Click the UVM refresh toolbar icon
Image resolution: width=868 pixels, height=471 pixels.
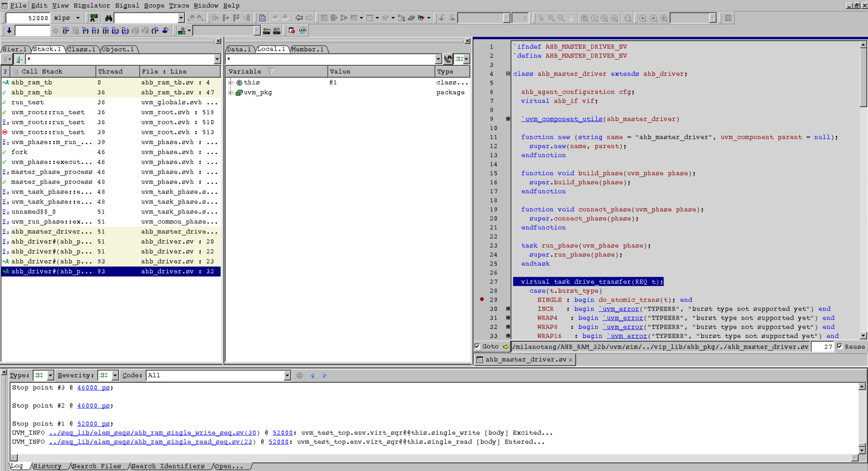click(303, 31)
